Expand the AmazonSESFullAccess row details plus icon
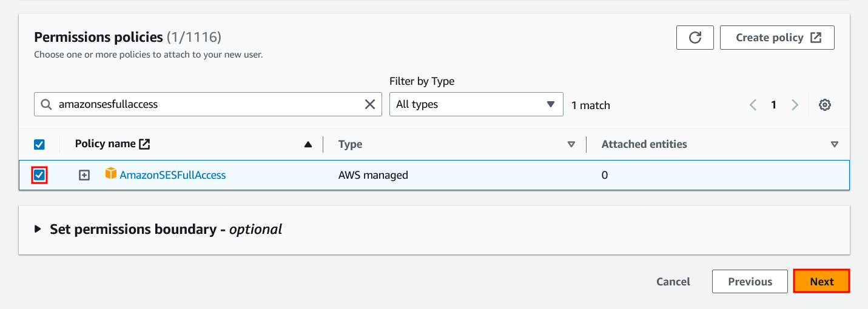868x309 pixels. click(84, 175)
